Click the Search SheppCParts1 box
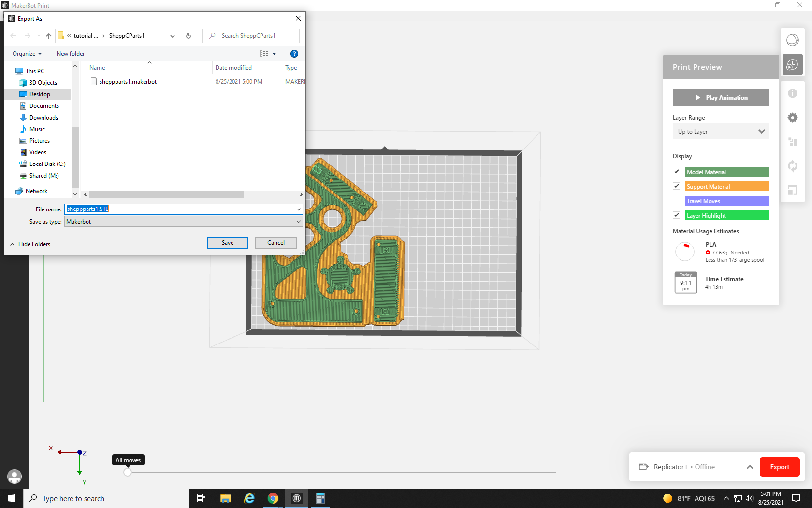 pyautogui.click(x=251, y=36)
